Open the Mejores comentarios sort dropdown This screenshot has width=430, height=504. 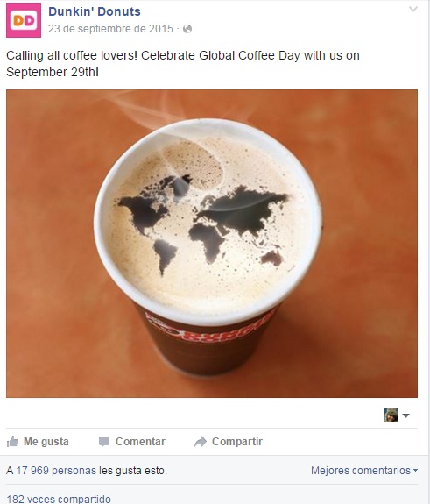364,471
